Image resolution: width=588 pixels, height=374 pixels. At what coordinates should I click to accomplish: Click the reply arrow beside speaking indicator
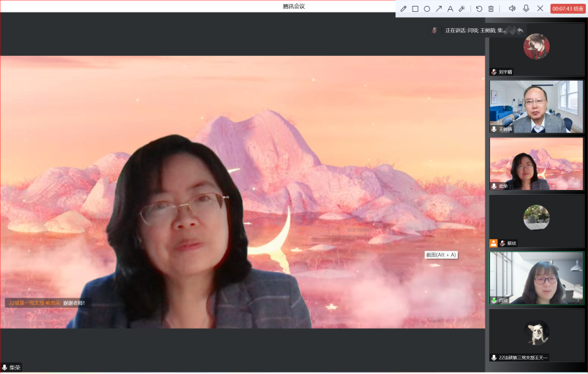click(520, 30)
